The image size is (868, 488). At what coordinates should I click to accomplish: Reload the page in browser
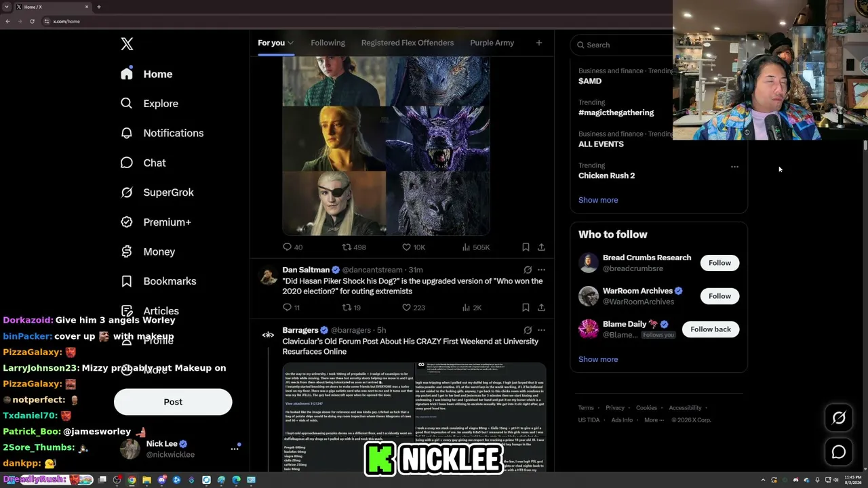pyautogui.click(x=32, y=21)
